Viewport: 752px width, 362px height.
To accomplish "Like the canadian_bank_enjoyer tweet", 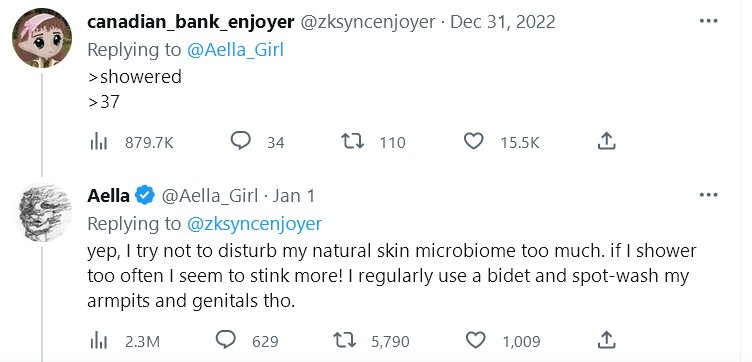I will pyautogui.click(x=474, y=142).
